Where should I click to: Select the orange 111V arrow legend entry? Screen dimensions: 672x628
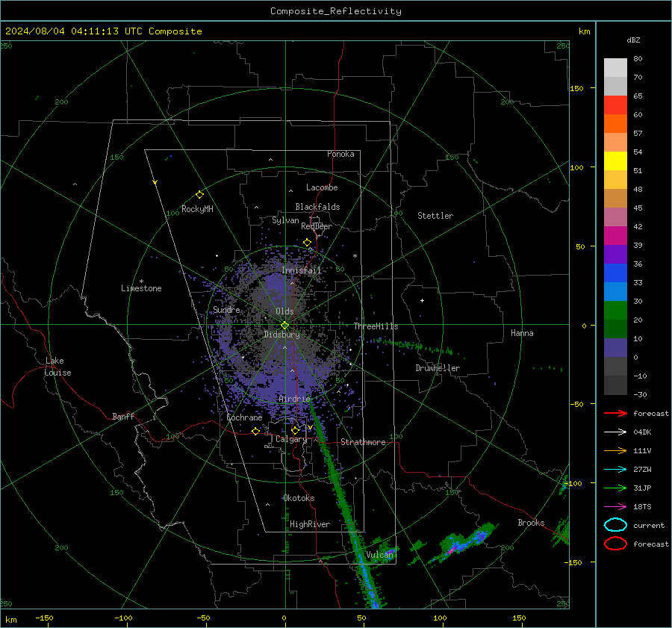(615, 450)
